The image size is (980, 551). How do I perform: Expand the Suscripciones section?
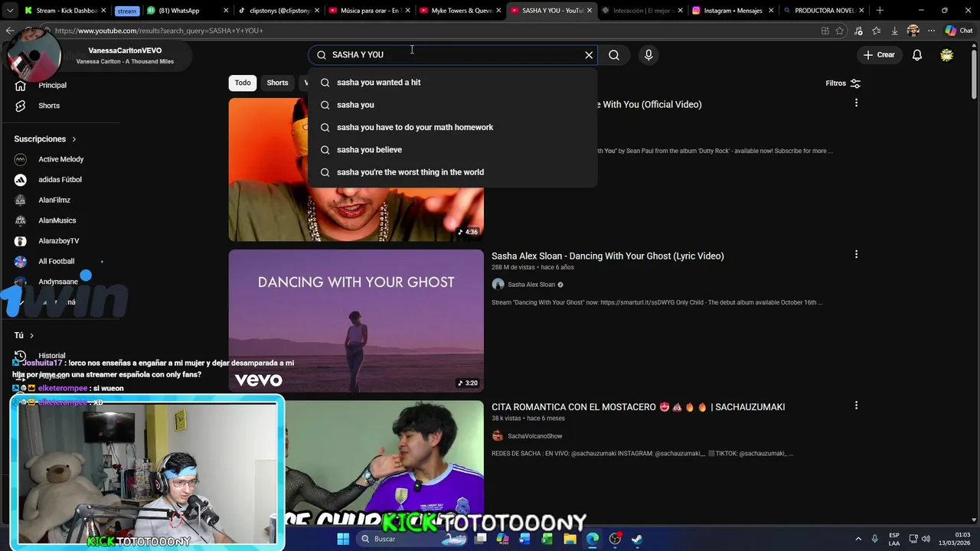45,139
